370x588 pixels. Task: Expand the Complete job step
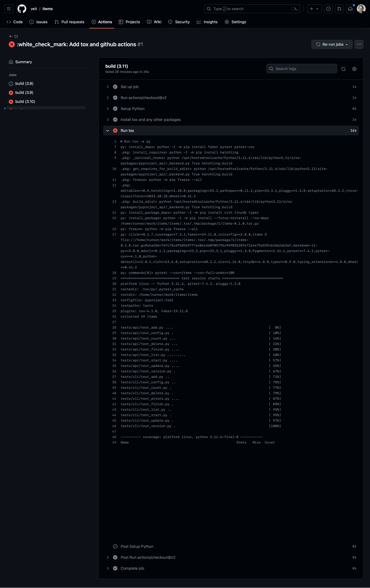point(231,568)
